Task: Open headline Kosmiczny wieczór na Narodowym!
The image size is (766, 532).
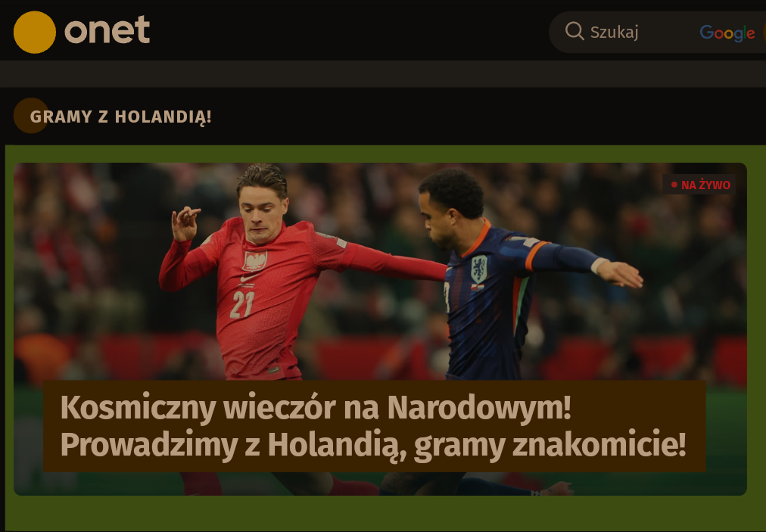Action: (x=316, y=407)
